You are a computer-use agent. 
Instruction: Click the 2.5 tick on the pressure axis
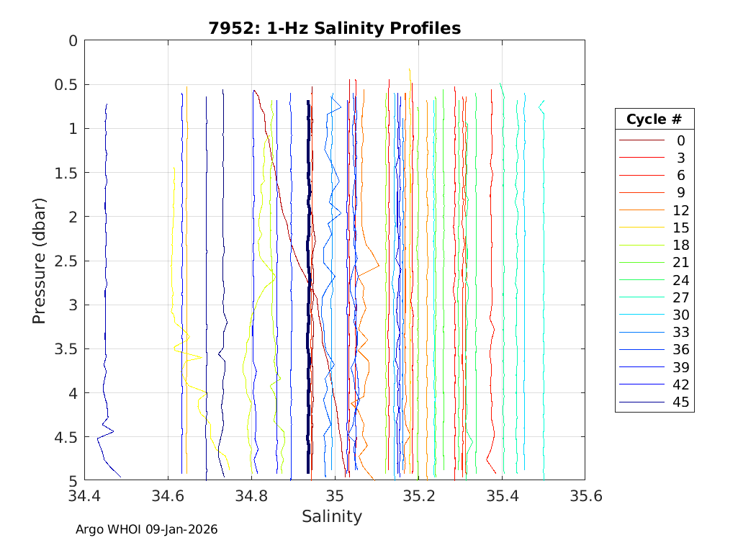coord(66,261)
